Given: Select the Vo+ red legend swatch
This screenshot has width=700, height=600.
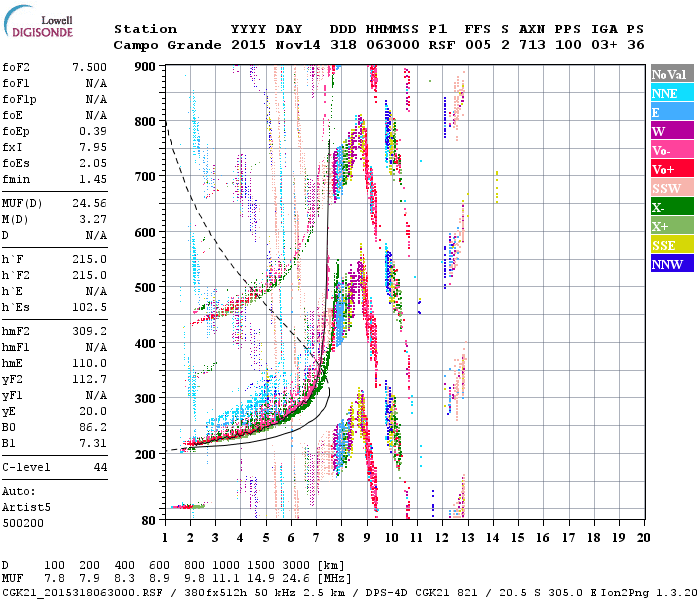Looking at the screenshot, I should click(672, 169).
